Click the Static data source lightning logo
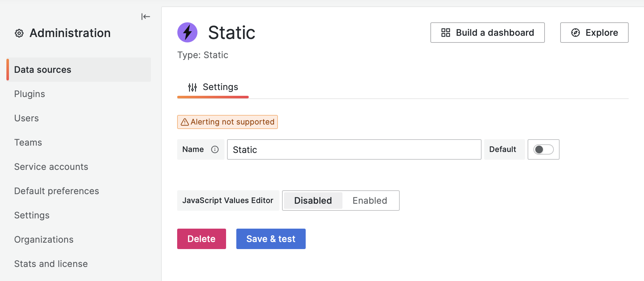 (187, 32)
